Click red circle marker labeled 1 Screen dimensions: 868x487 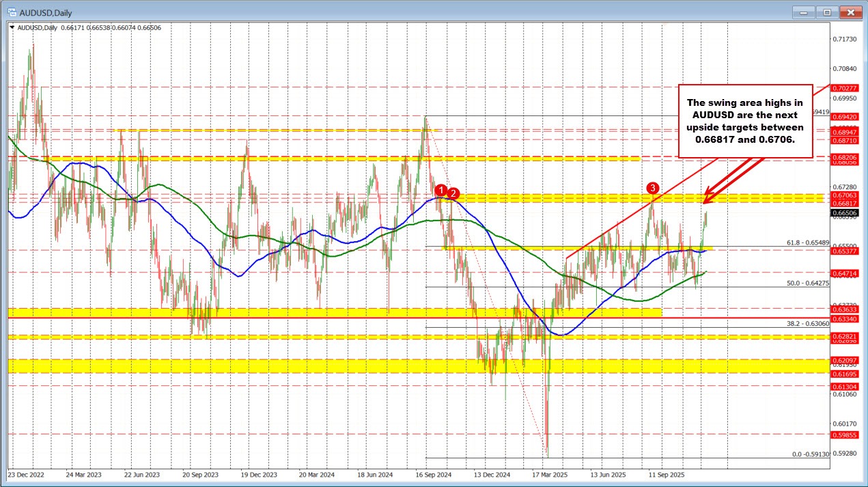(x=441, y=191)
